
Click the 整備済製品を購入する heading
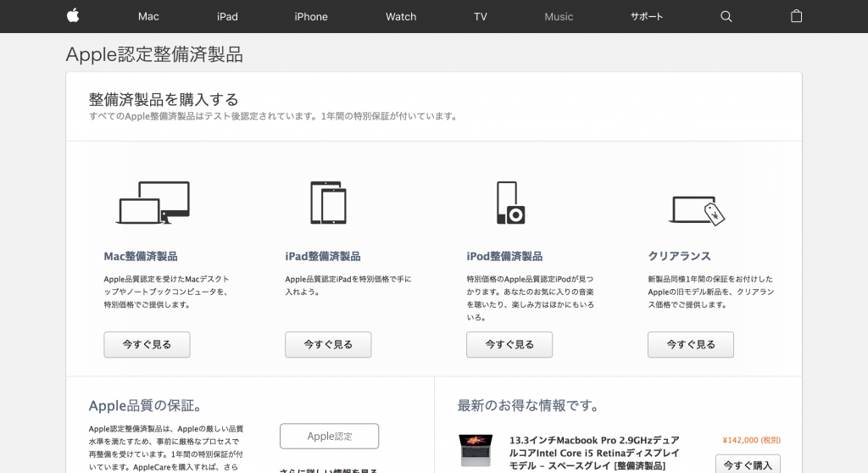164,100
